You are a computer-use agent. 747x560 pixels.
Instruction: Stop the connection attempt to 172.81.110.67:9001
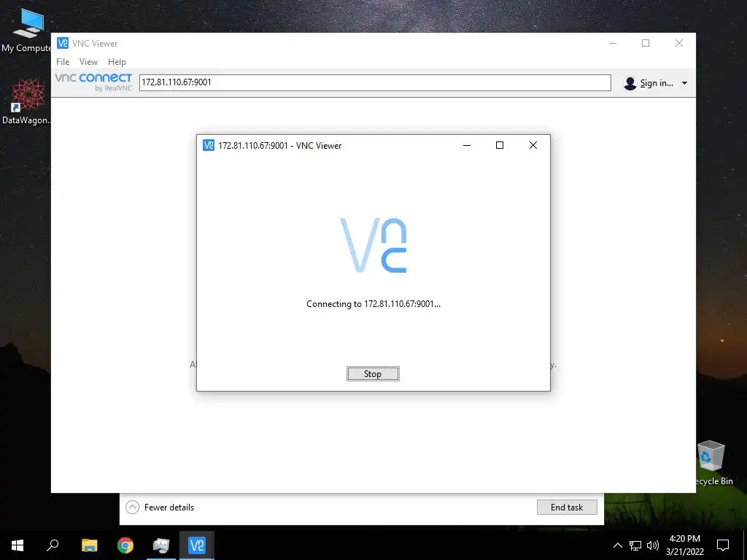(x=373, y=374)
